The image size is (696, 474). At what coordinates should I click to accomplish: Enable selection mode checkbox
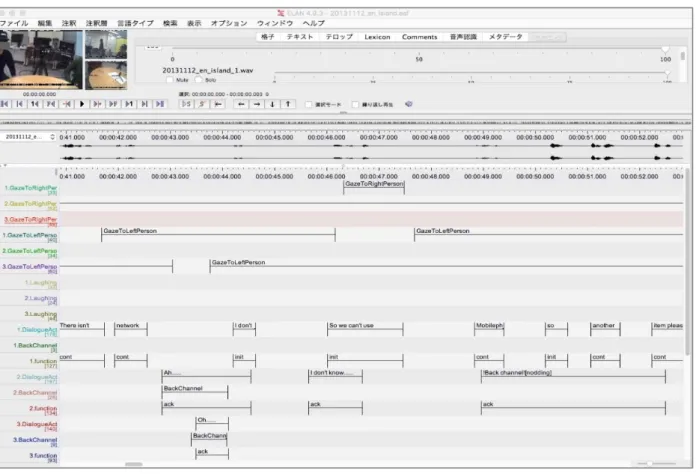point(308,104)
